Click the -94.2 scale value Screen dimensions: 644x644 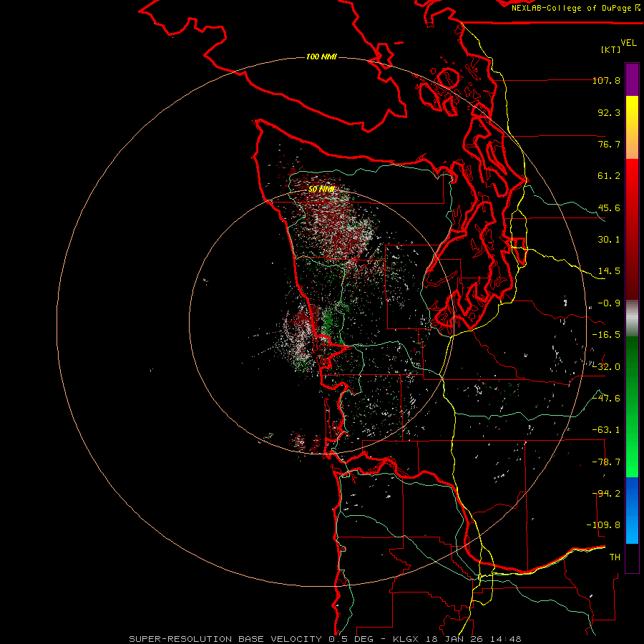tap(606, 494)
